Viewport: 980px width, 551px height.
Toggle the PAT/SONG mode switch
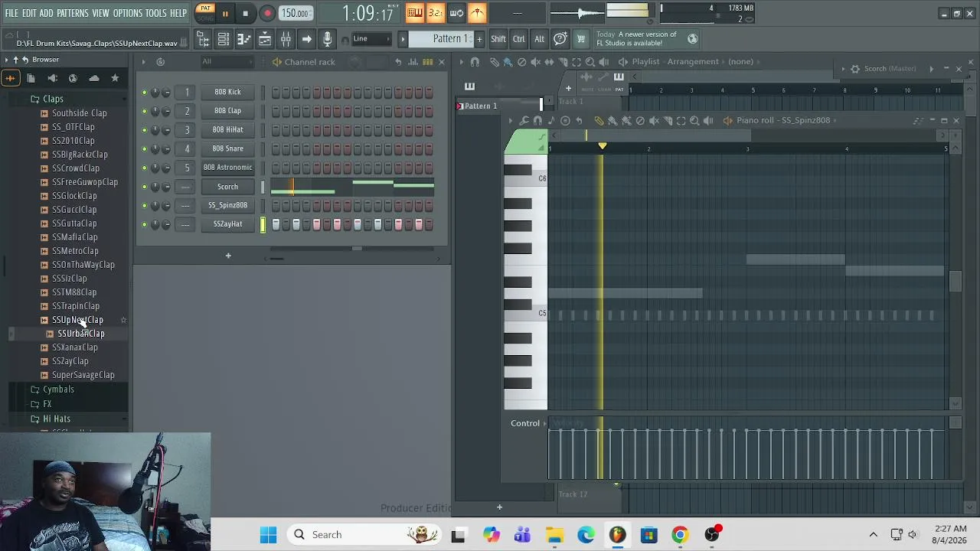coord(205,13)
